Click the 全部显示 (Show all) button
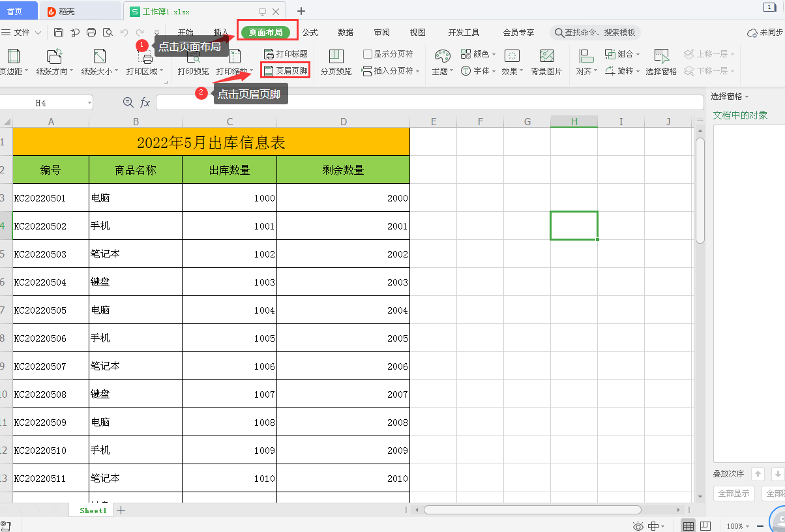Viewport: 785px width, 532px height. click(x=734, y=494)
